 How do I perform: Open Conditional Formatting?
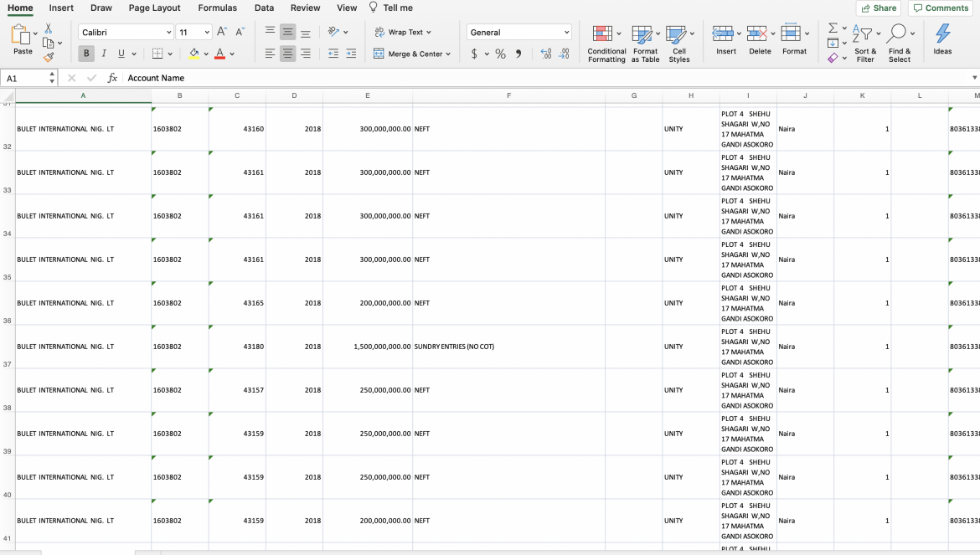pyautogui.click(x=606, y=44)
